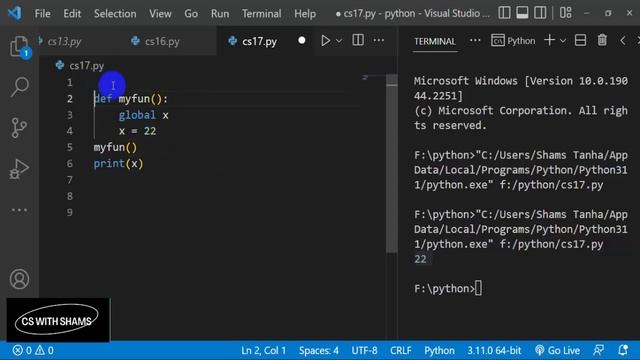Open Customize Layout icon

pyautogui.click(x=566, y=13)
